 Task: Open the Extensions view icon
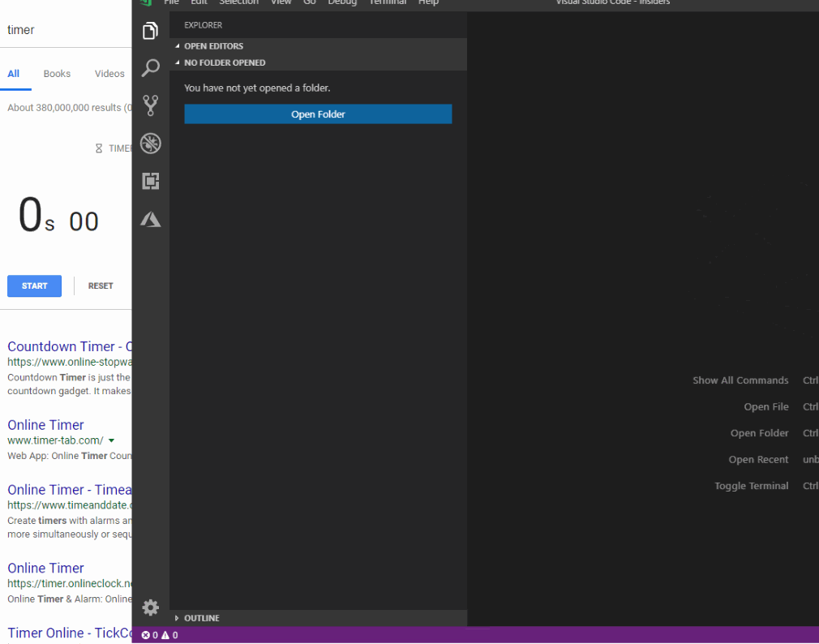(151, 181)
